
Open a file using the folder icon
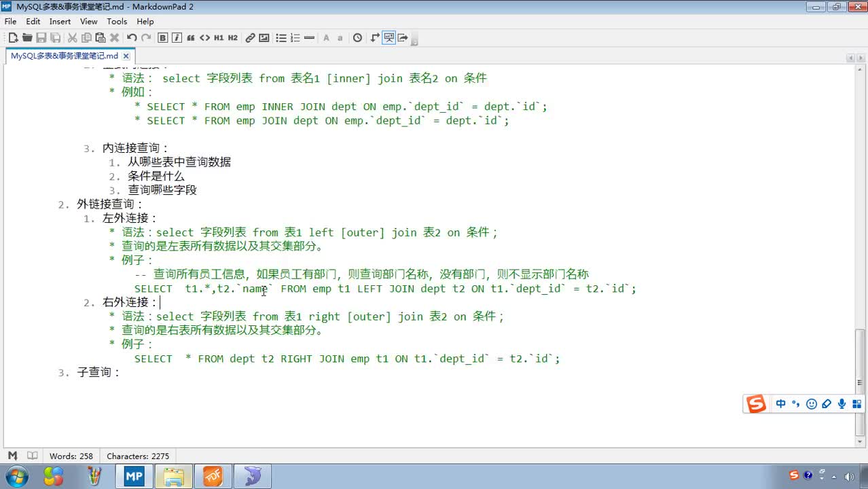[27, 38]
